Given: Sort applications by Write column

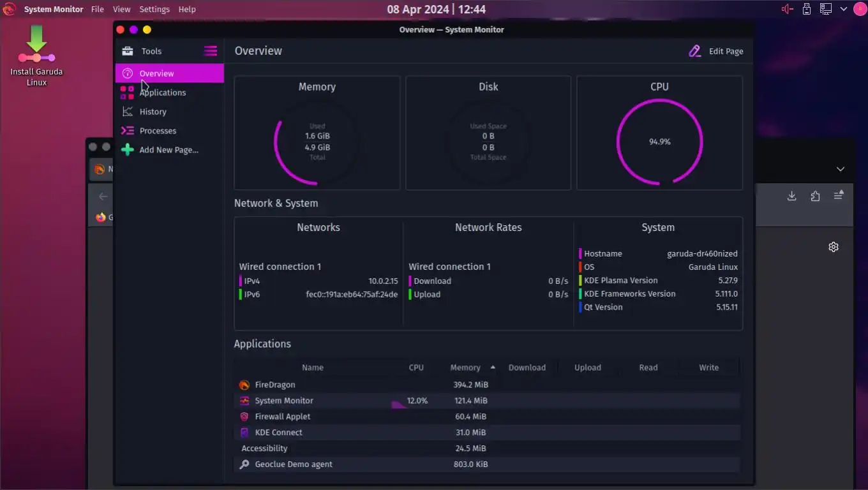Looking at the screenshot, I should (x=708, y=367).
